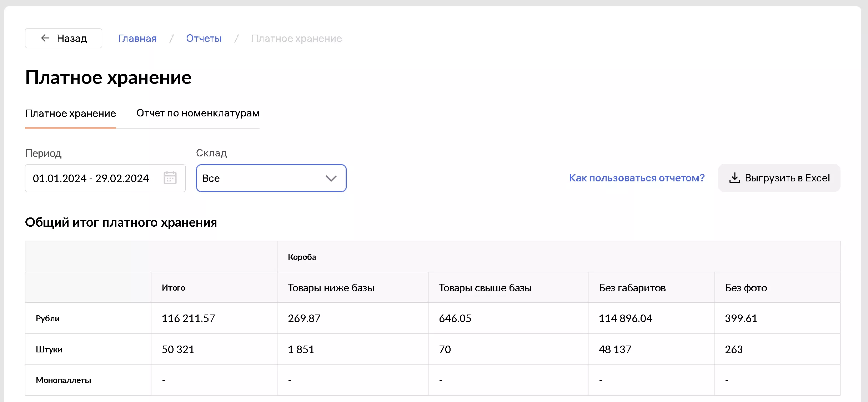Click the Без фото value 399.61
Screen dimensions: 868x402
pyautogui.click(x=741, y=318)
